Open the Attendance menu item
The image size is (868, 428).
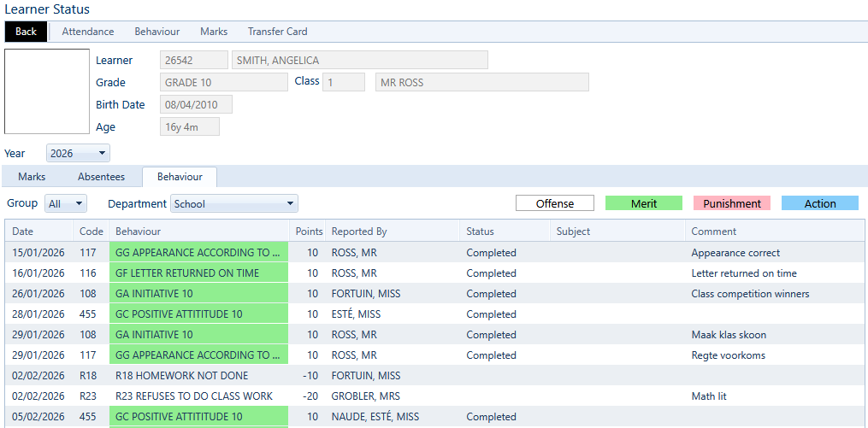click(x=88, y=32)
